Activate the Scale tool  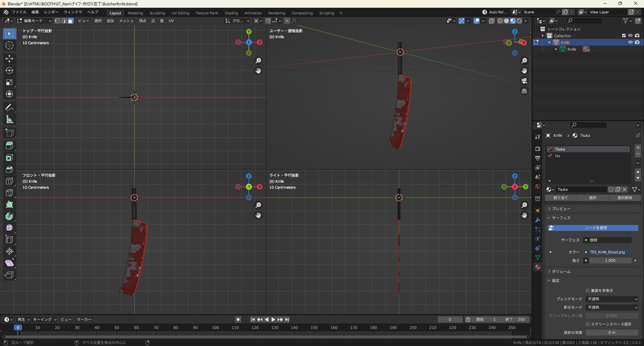tap(9, 82)
